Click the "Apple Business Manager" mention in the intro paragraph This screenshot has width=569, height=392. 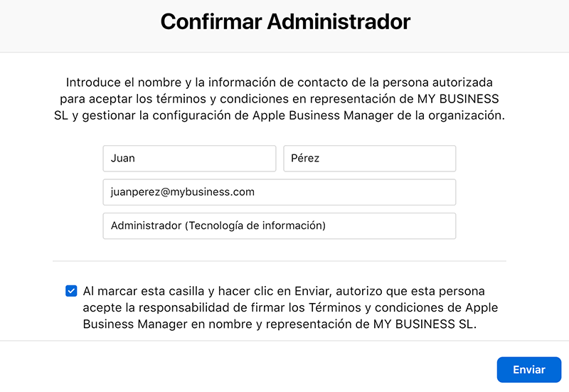(323, 115)
